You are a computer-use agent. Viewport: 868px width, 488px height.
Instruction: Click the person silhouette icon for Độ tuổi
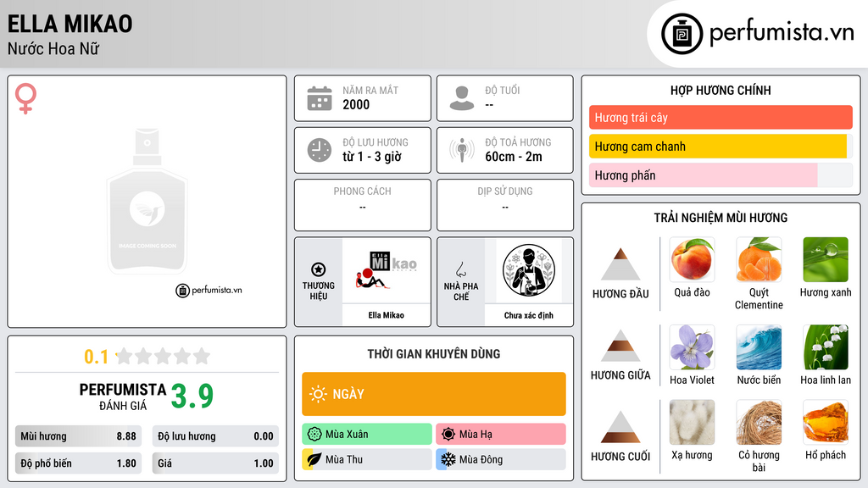[462, 98]
